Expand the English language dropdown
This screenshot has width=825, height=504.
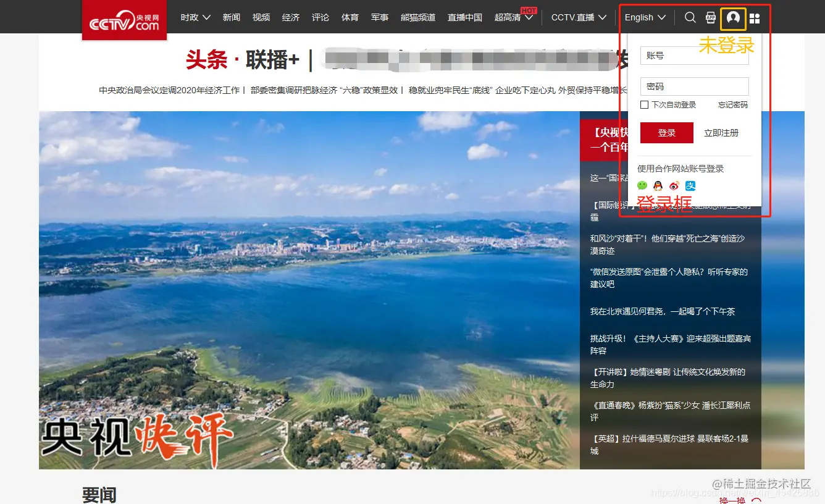[644, 17]
